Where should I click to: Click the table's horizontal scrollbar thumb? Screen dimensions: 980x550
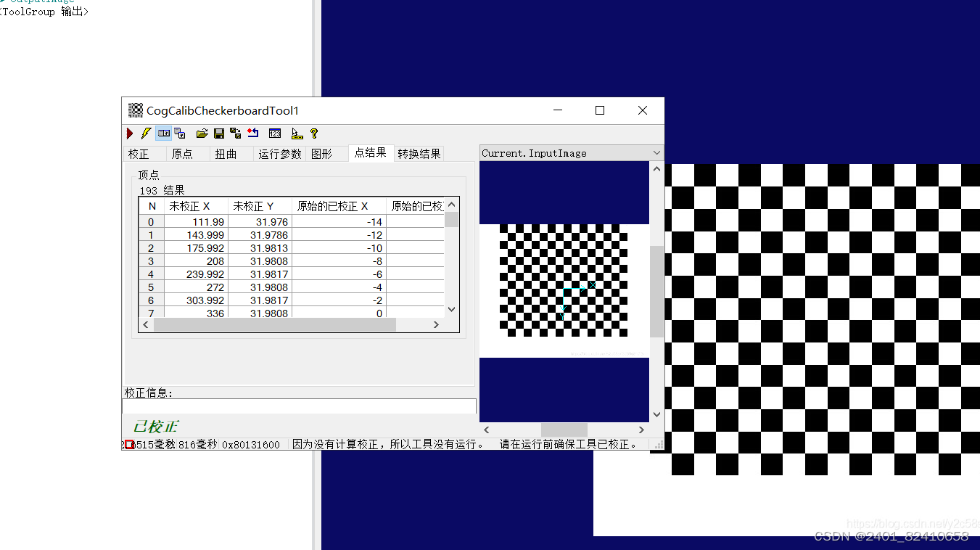tap(275, 324)
